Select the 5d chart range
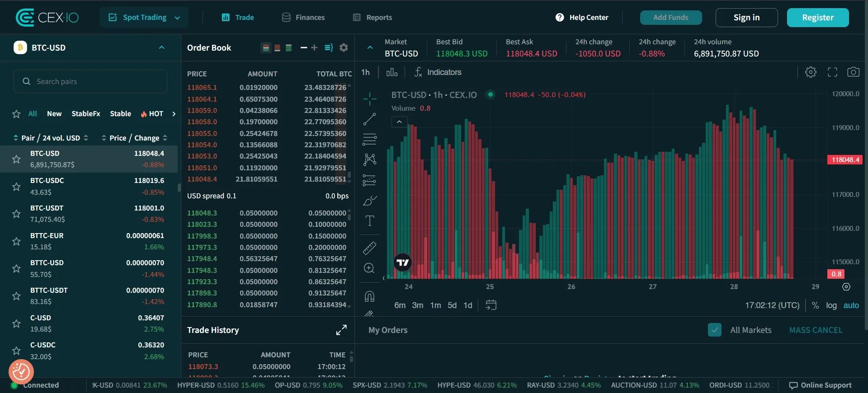The image size is (868, 393). point(452,305)
